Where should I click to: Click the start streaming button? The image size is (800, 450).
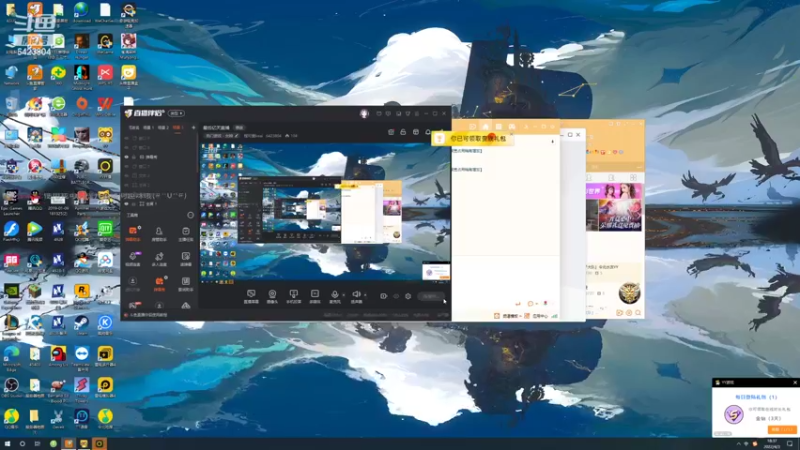click(x=431, y=296)
